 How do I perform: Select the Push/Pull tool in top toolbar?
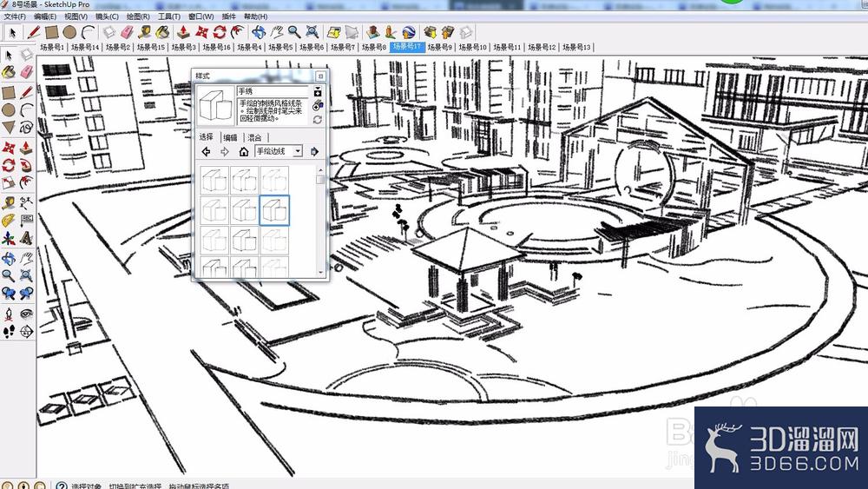(183, 32)
